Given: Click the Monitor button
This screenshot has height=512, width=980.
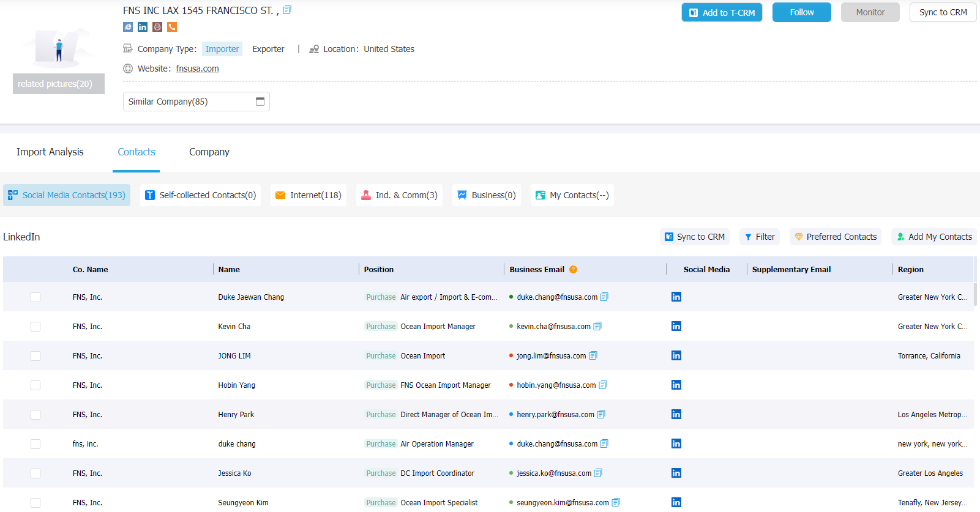Looking at the screenshot, I should pos(870,12).
